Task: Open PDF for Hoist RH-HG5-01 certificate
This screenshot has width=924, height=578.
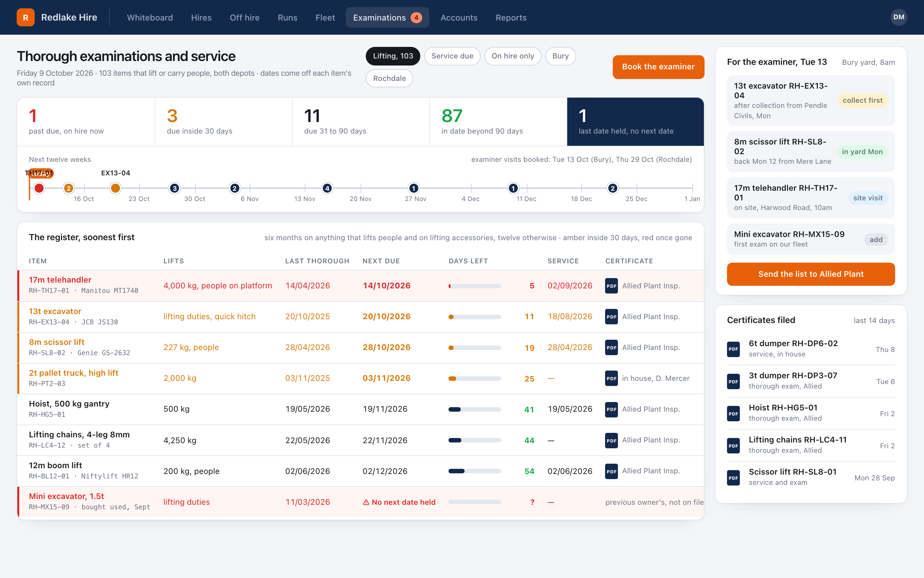Action: [733, 414]
